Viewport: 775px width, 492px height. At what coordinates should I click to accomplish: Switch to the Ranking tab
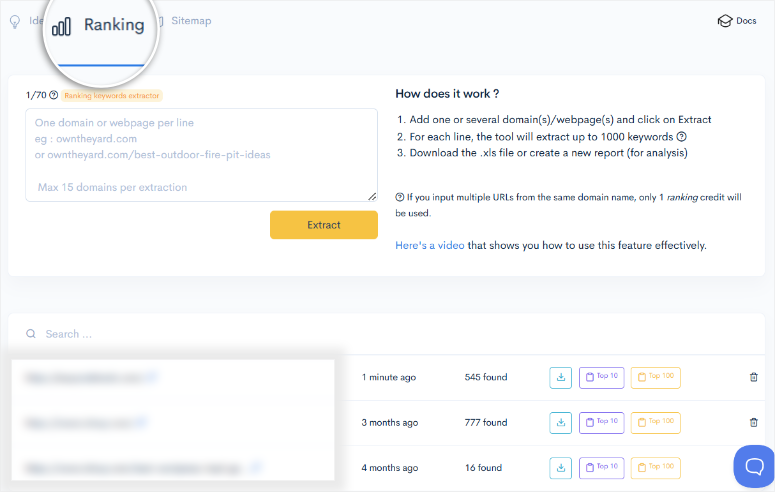98,26
